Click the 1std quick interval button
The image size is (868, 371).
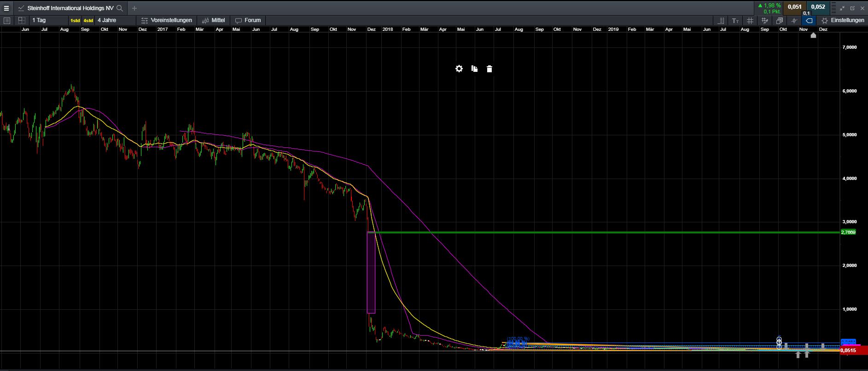coord(75,21)
